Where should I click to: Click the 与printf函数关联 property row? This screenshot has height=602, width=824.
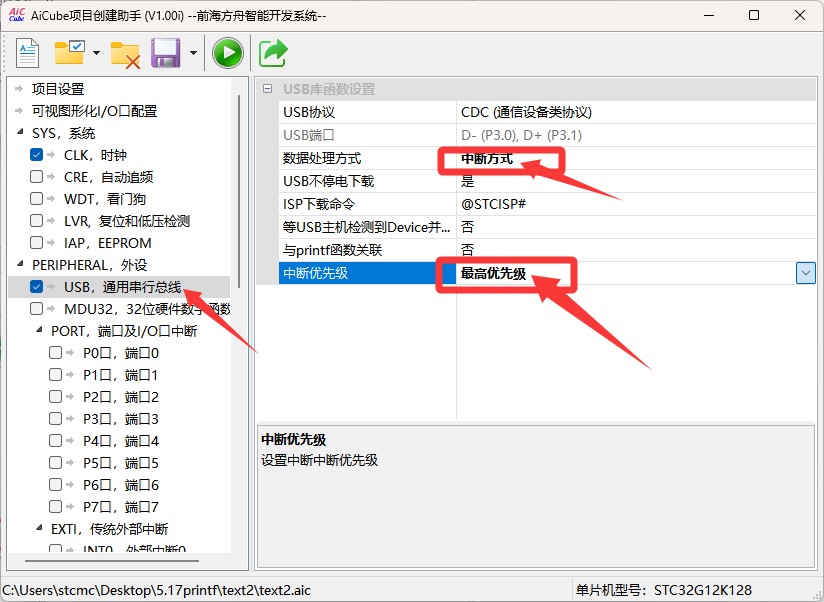pyautogui.click(x=547, y=250)
